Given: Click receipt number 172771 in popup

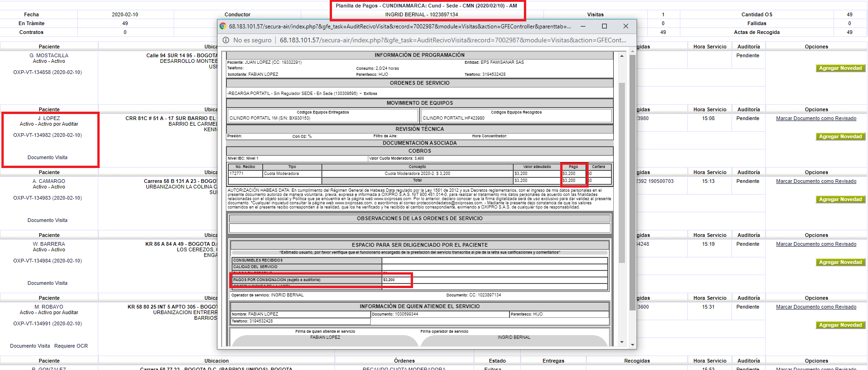Looking at the screenshot, I should (237, 174).
